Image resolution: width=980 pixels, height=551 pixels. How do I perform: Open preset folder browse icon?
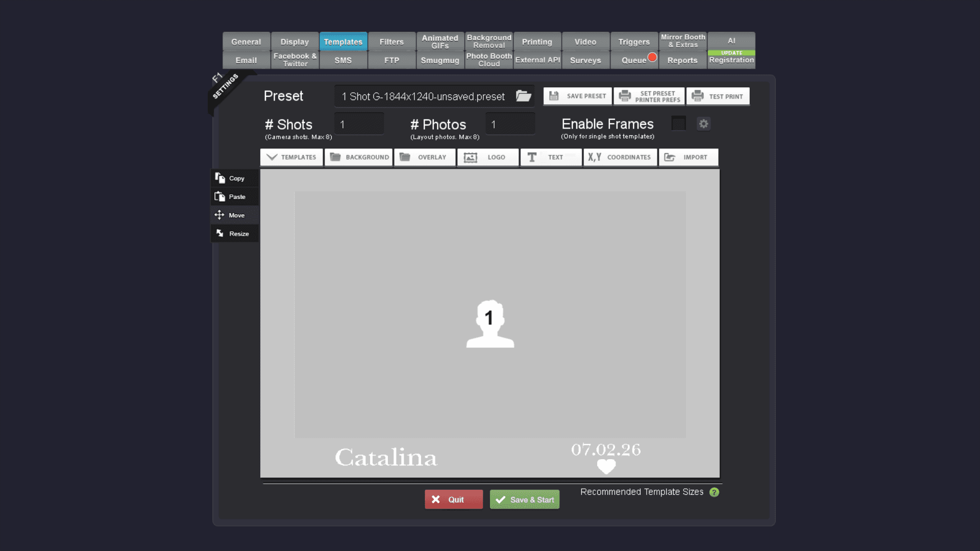pyautogui.click(x=523, y=96)
